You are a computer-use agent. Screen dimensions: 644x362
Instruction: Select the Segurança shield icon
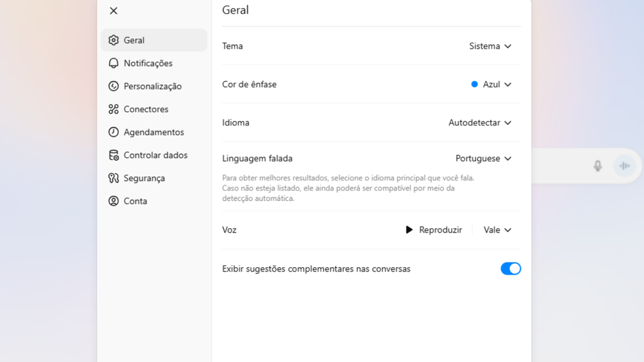(x=114, y=178)
